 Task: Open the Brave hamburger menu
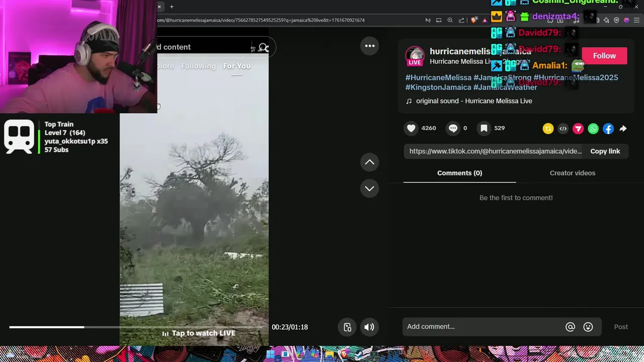point(637,20)
